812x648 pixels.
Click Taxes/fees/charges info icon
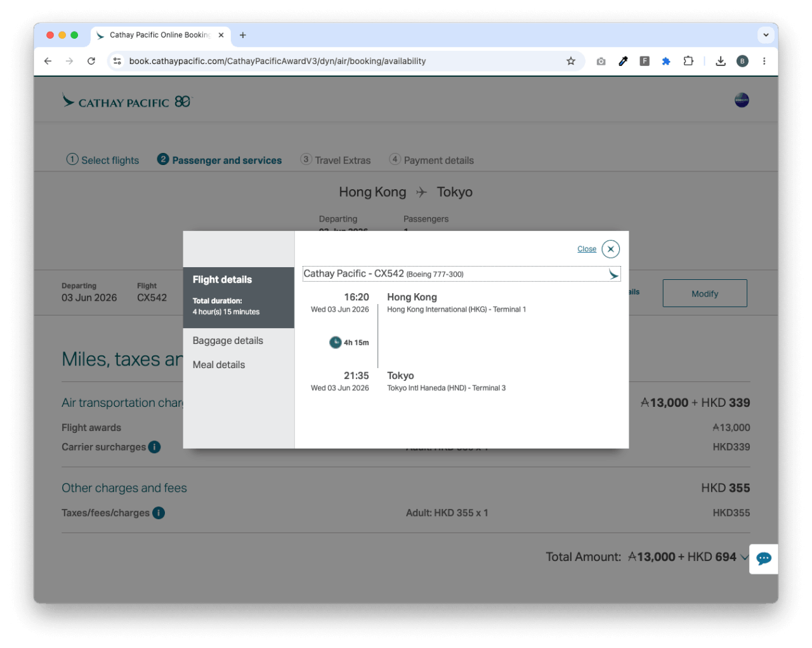[x=159, y=513]
